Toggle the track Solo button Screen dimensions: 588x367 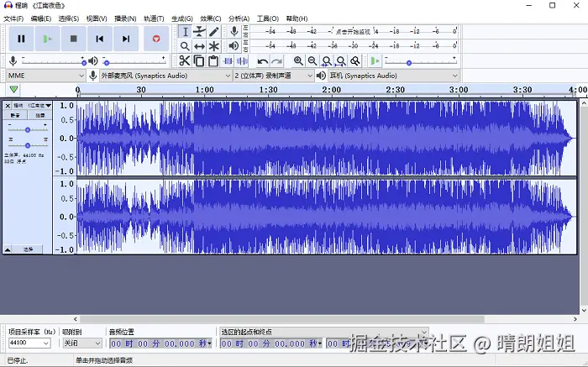click(x=39, y=115)
